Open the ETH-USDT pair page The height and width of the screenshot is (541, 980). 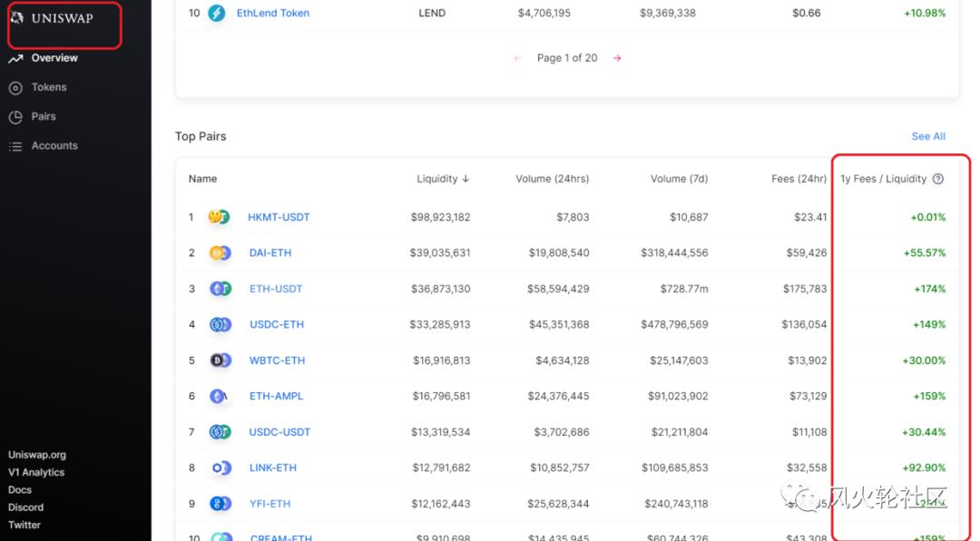coord(276,289)
